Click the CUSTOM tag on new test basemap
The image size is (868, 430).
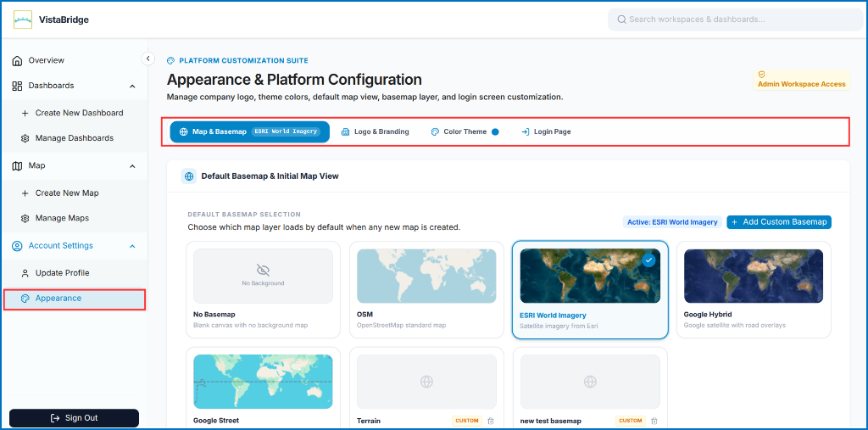tap(630, 421)
